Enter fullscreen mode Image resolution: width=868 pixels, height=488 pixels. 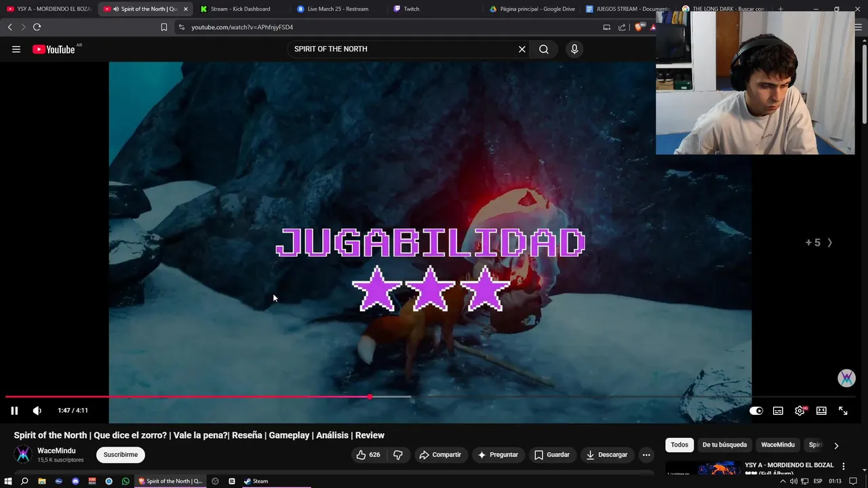(x=843, y=411)
